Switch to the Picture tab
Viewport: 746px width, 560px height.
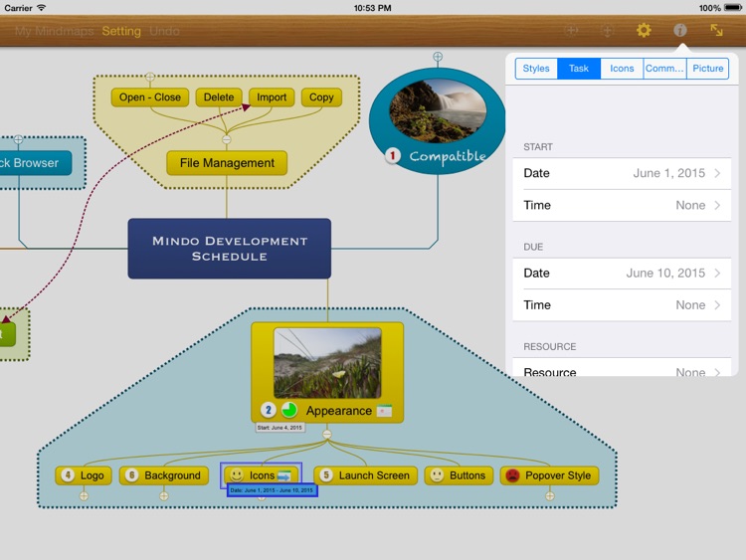pos(707,69)
